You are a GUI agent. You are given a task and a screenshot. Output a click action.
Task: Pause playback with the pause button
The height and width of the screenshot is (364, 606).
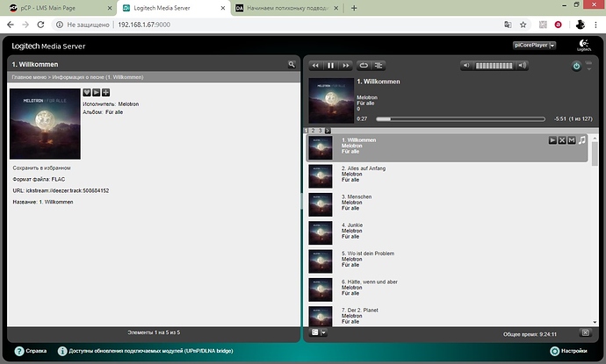(330, 66)
